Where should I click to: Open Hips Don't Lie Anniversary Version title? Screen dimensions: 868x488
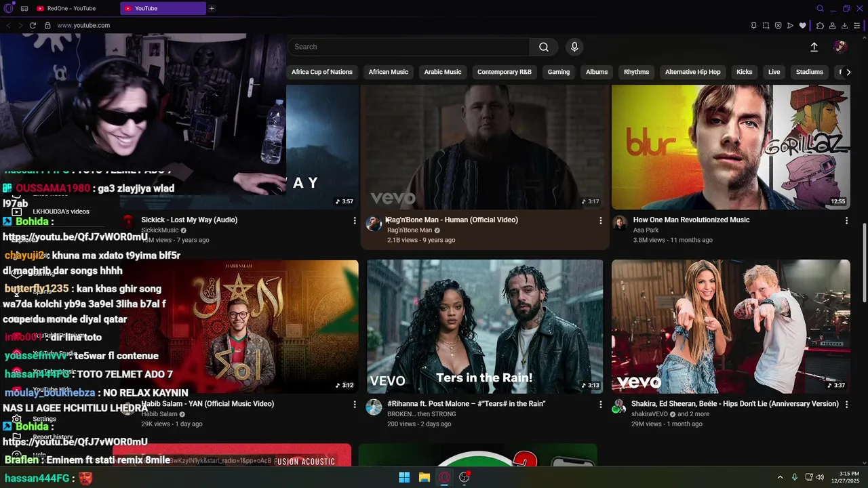[x=735, y=404]
